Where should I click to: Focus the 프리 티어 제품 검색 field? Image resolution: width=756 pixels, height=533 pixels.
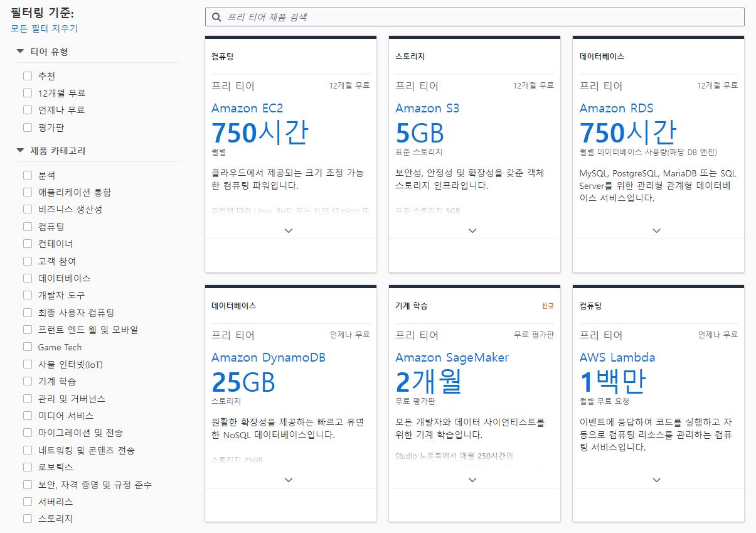[x=475, y=17]
